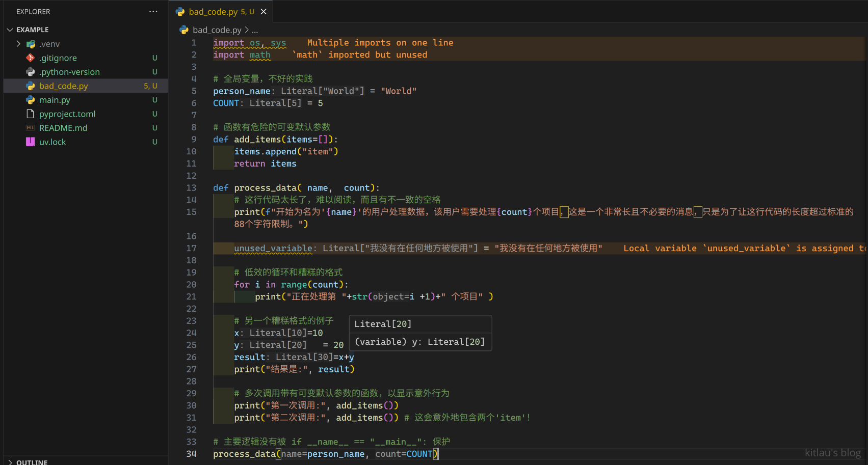
Task: Click the breadcrumb ellipsis after bad_code.py
Action: tap(255, 30)
